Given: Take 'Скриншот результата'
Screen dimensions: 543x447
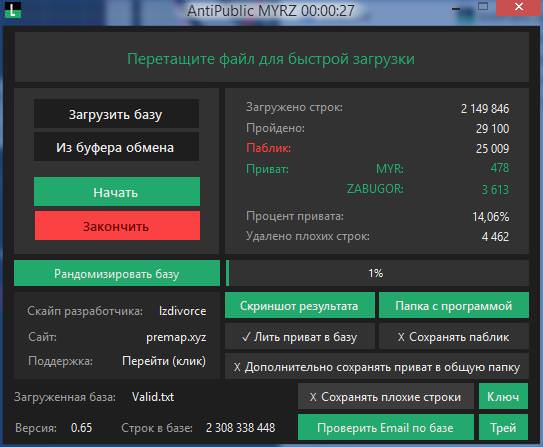Looking at the screenshot, I should tap(300, 305).
